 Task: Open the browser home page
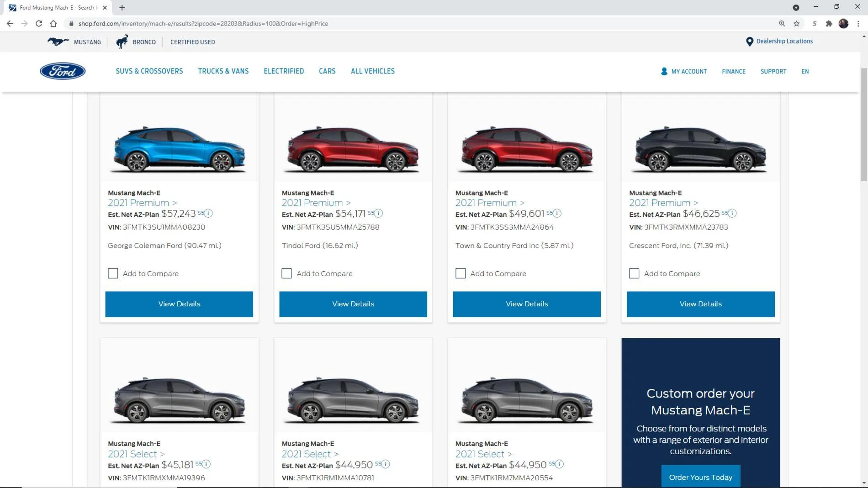(x=53, y=23)
